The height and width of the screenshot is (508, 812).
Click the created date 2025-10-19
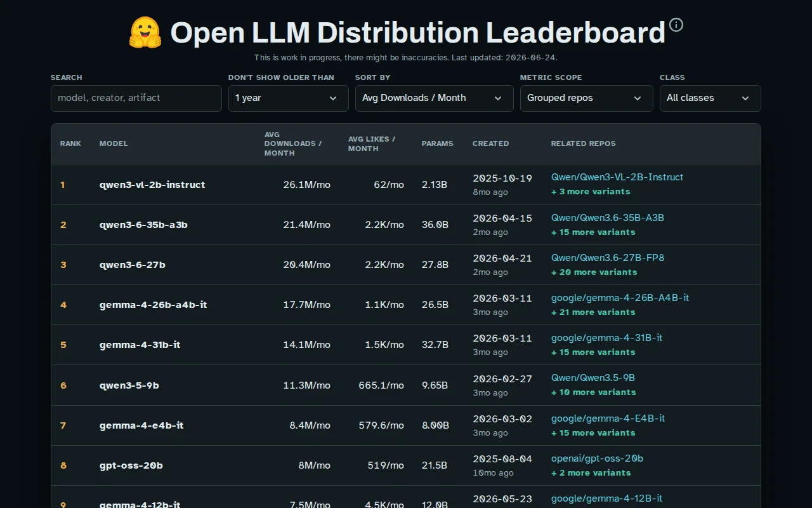pyautogui.click(x=502, y=178)
